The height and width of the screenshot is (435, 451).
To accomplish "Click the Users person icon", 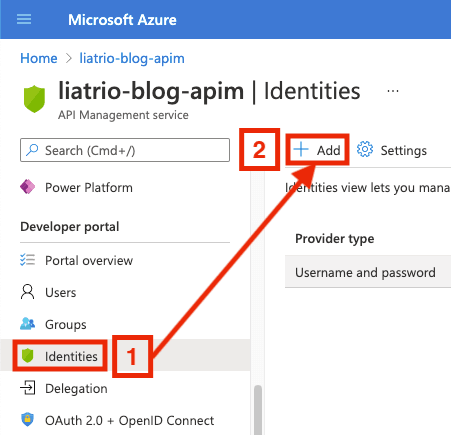I will click(27, 292).
